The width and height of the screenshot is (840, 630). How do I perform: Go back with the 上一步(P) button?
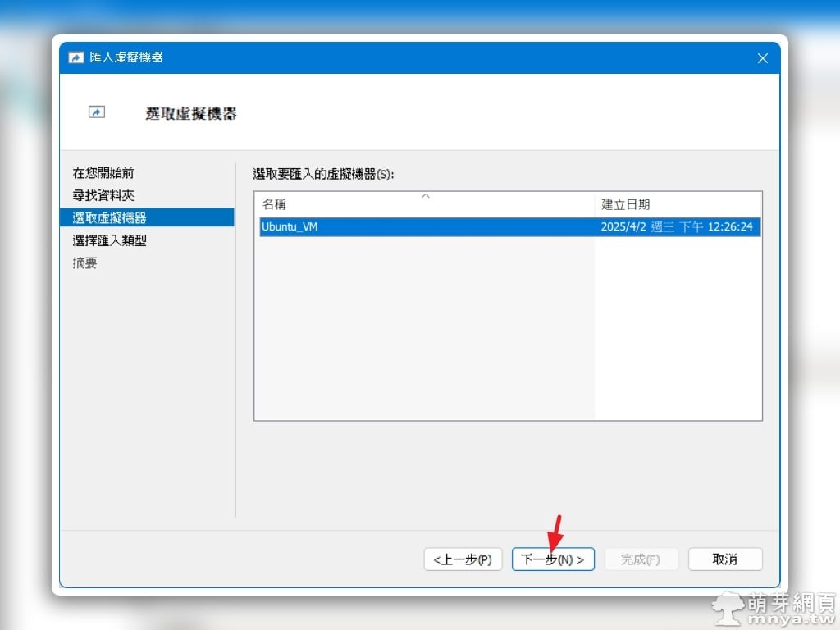(x=463, y=559)
